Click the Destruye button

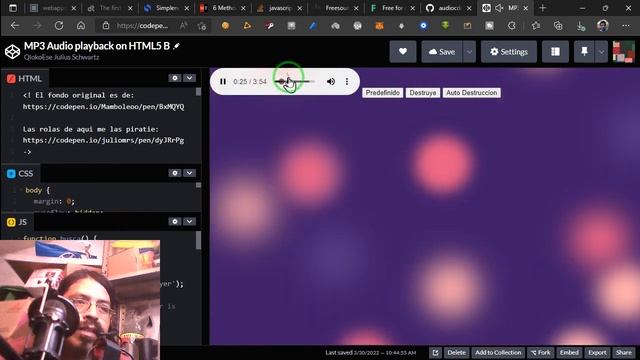[x=423, y=93]
